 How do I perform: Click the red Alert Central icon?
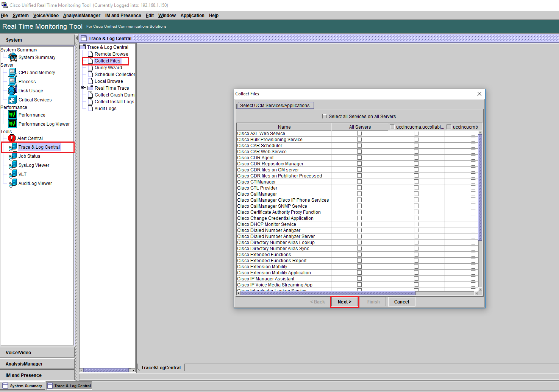click(12, 138)
